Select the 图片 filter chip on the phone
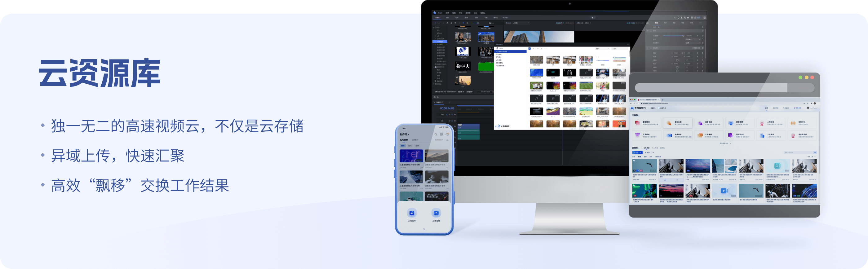Screen dimensions: 868x269 (x=410, y=146)
